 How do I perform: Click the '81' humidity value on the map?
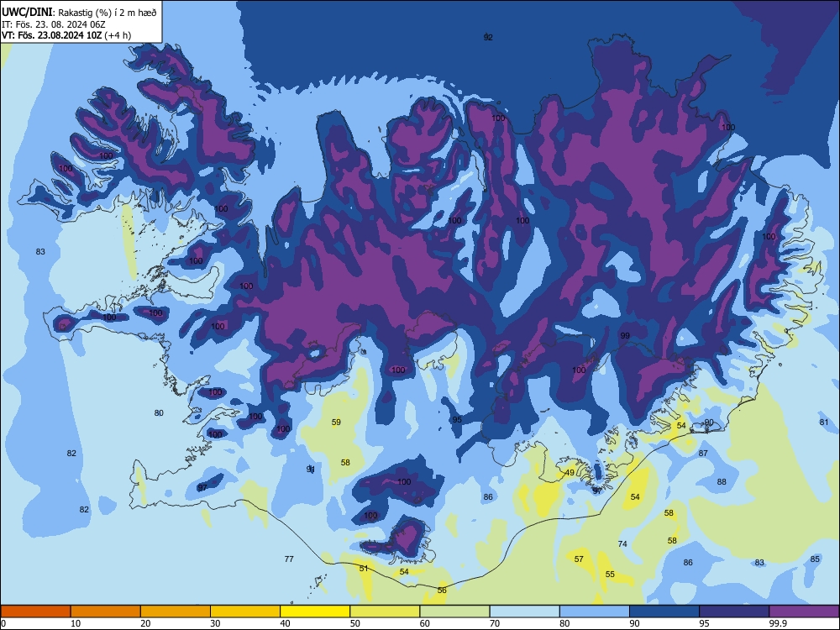[x=824, y=422]
